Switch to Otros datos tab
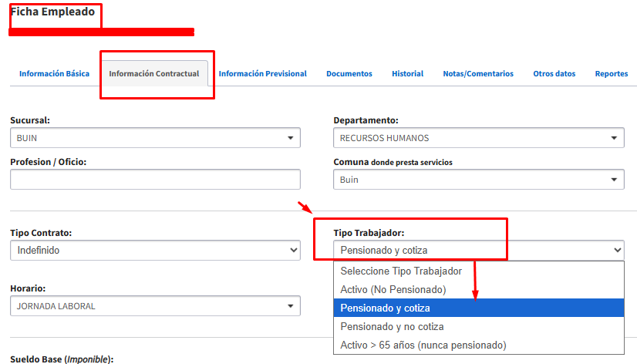The height and width of the screenshot is (364, 637). point(554,74)
